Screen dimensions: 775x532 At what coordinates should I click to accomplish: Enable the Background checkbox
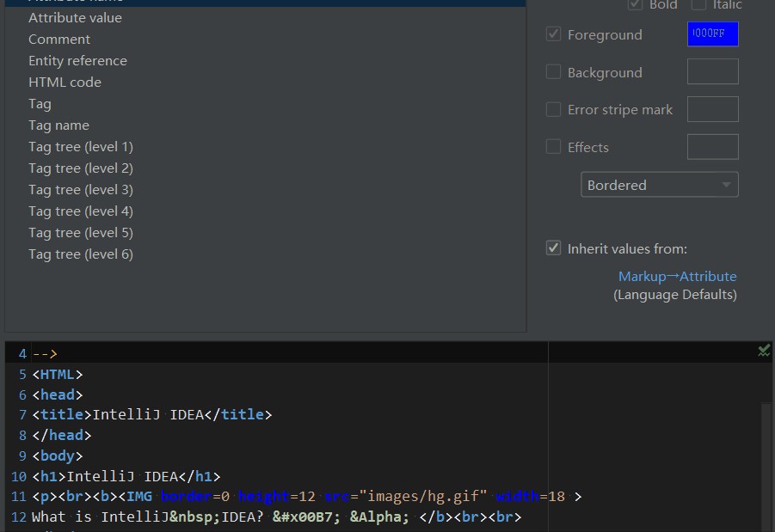pos(554,72)
